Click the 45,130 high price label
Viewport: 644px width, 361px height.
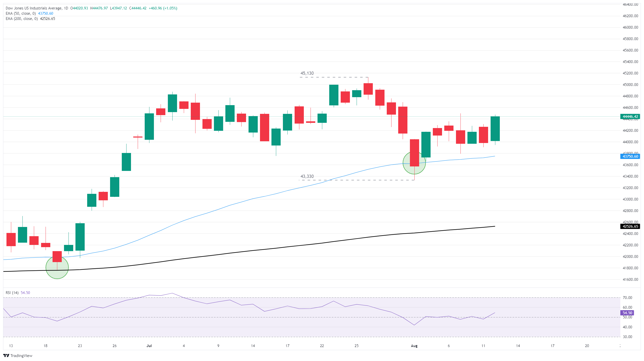pos(307,73)
